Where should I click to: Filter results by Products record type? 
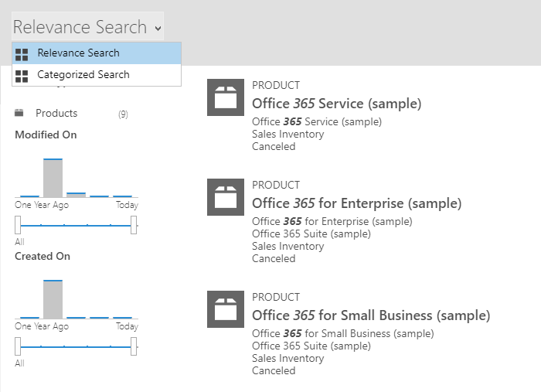coord(56,114)
